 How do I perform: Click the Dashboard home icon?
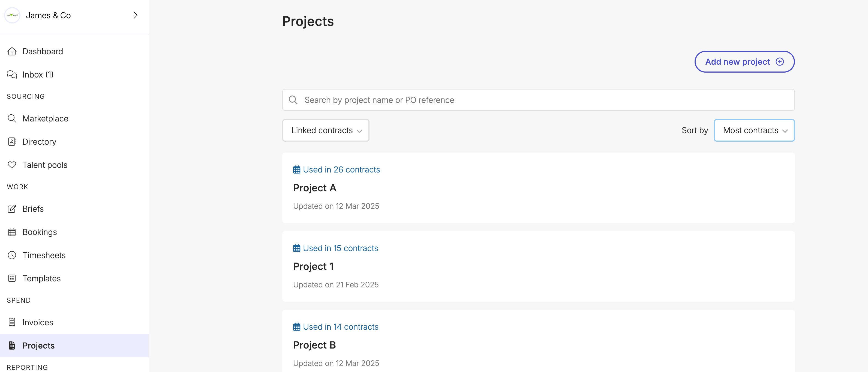[x=12, y=51]
